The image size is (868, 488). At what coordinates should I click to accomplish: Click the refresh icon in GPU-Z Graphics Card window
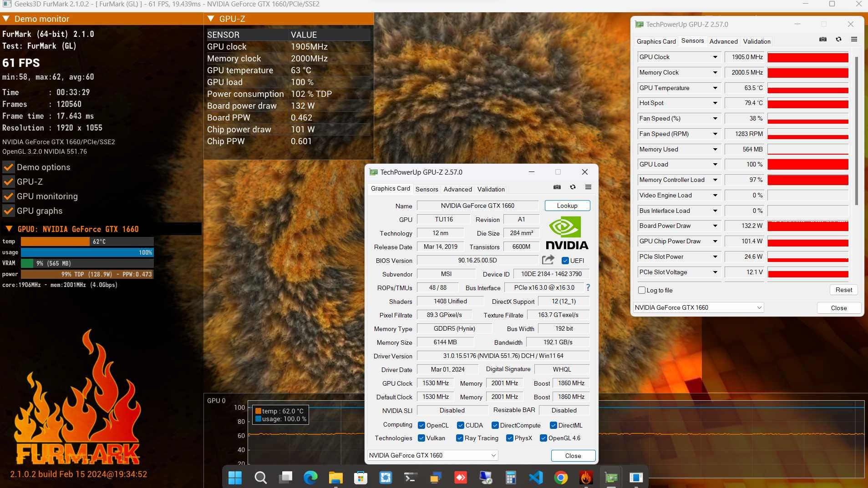pos(573,187)
